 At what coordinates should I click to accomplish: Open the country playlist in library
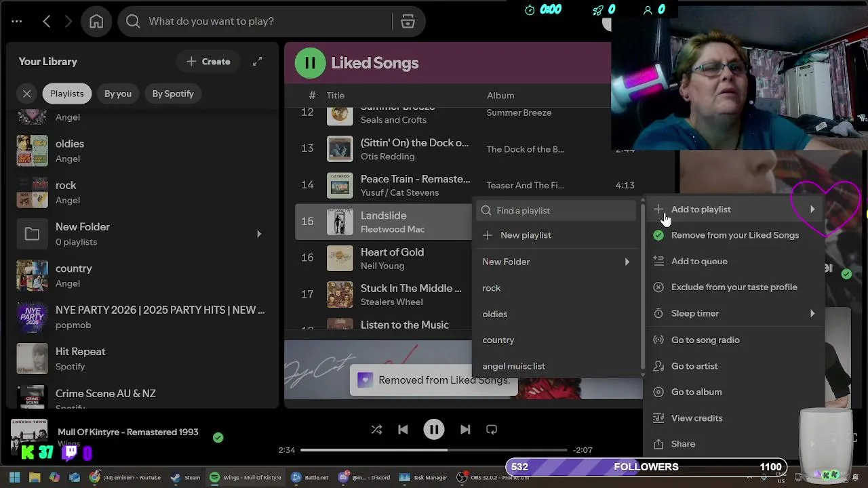[142, 275]
